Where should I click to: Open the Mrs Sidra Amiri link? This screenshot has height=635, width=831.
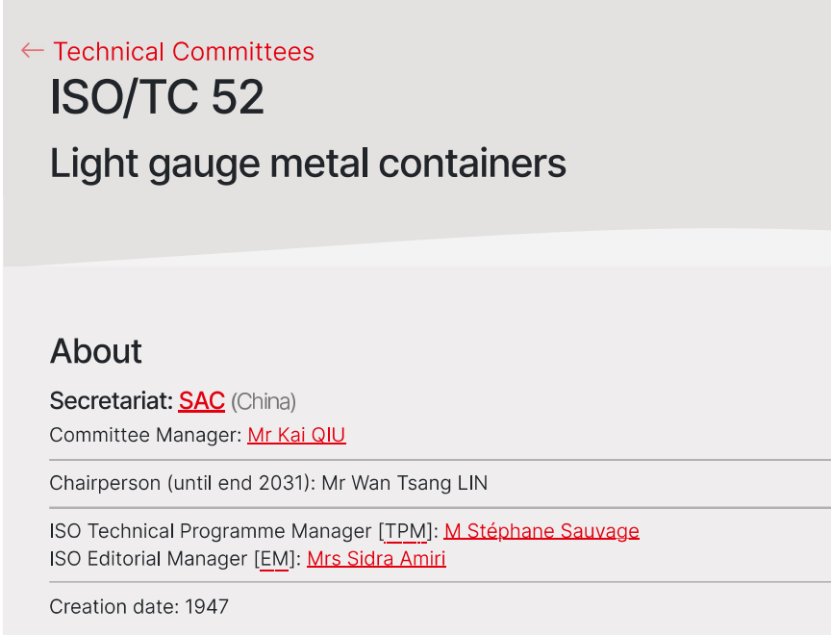point(376,559)
